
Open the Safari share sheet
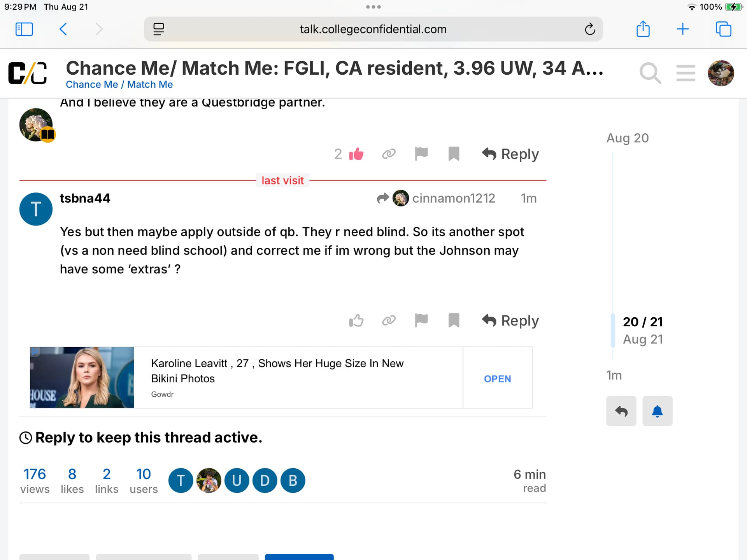(x=643, y=29)
